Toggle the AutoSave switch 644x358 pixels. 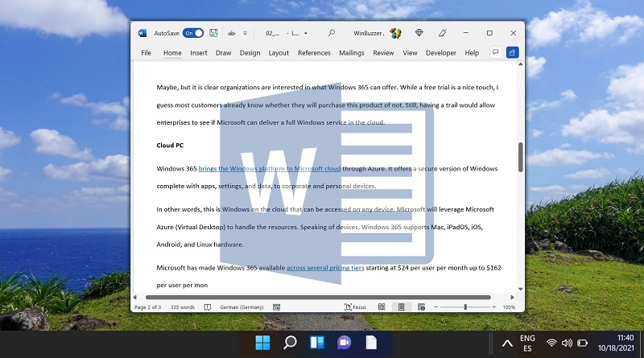pos(193,33)
